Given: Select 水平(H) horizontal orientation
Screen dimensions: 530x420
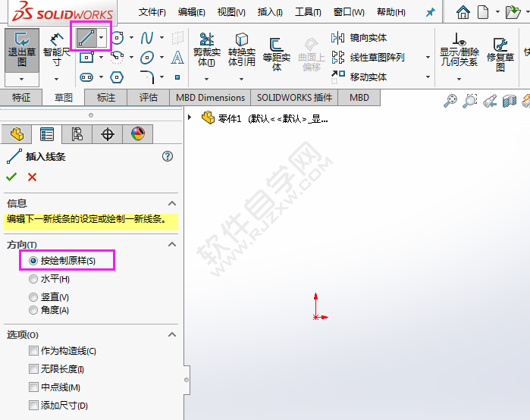Looking at the screenshot, I should pyautogui.click(x=49, y=279).
